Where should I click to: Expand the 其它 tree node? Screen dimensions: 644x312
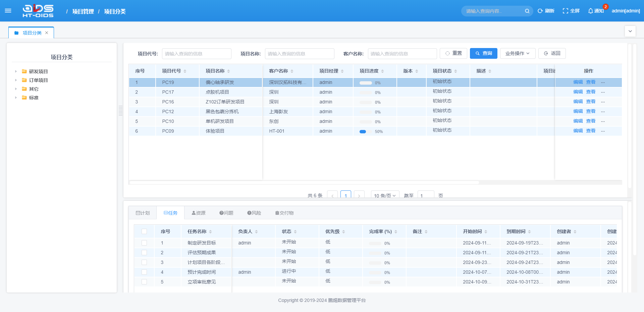coord(16,89)
